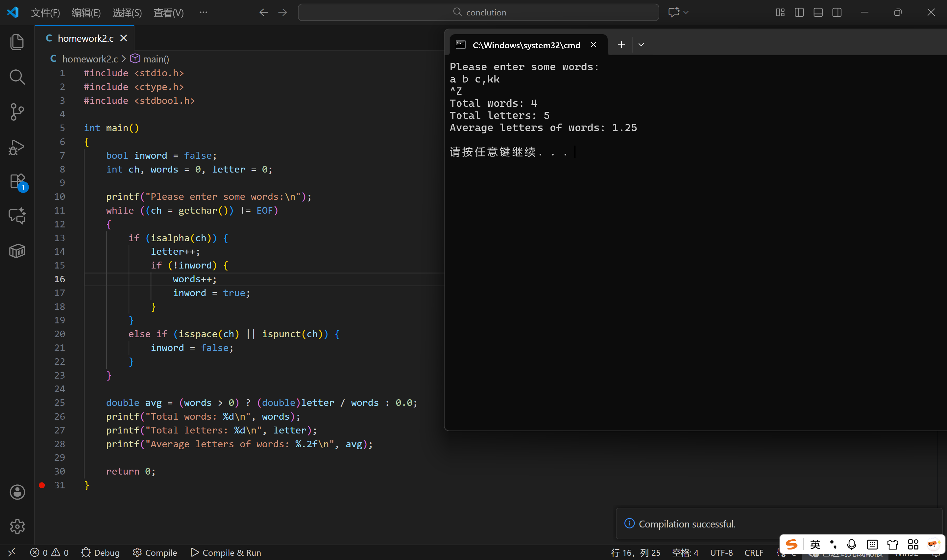Open the 文件(F) menu
The height and width of the screenshot is (560, 947).
[45, 13]
